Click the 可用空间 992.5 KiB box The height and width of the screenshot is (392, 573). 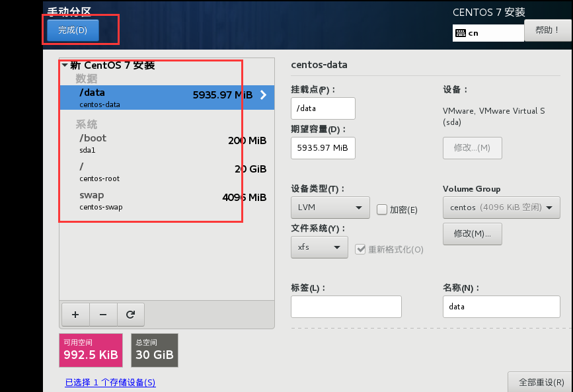click(91, 350)
